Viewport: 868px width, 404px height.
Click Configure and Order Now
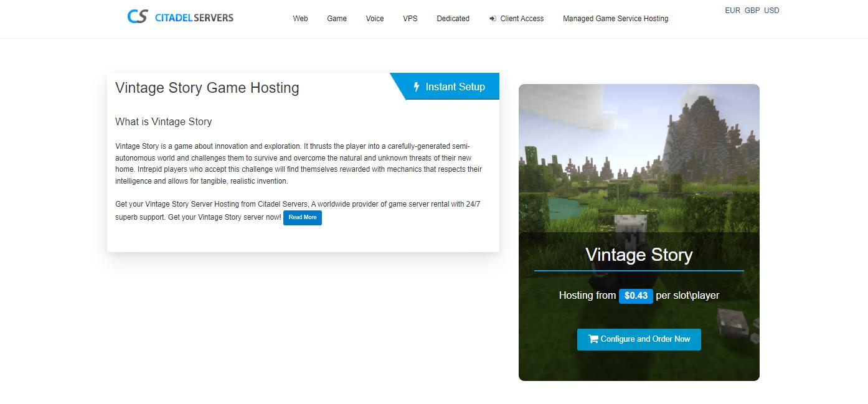point(639,339)
